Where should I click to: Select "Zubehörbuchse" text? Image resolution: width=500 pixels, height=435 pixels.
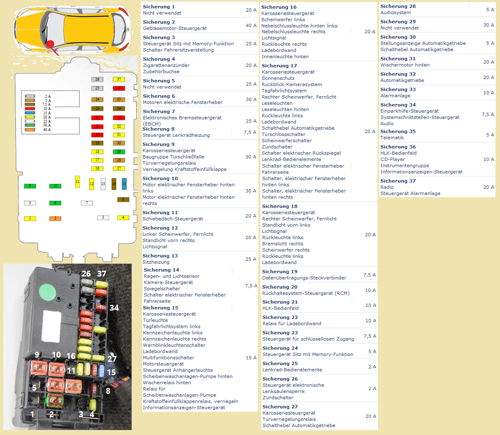(x=161, y=72)
